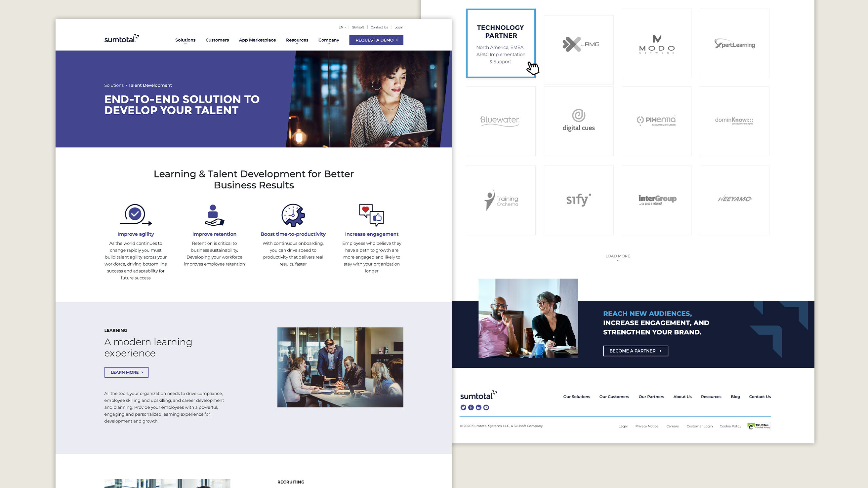Screen dimensions: 868x488
Task: Open Customers in the top navigation
Action: click(217, 40)
